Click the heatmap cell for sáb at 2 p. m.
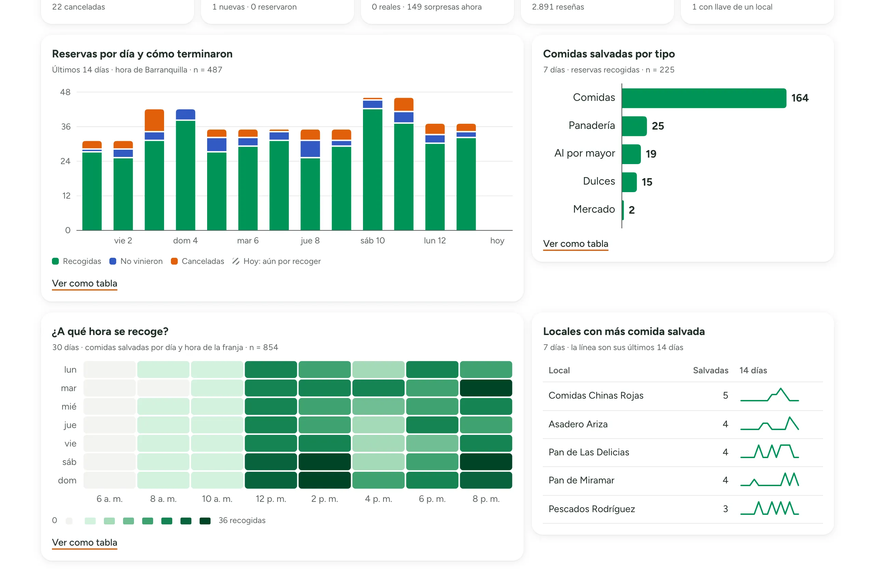Image resolution: width=875 pixels, height=588 pixels. tap(325, 462)
